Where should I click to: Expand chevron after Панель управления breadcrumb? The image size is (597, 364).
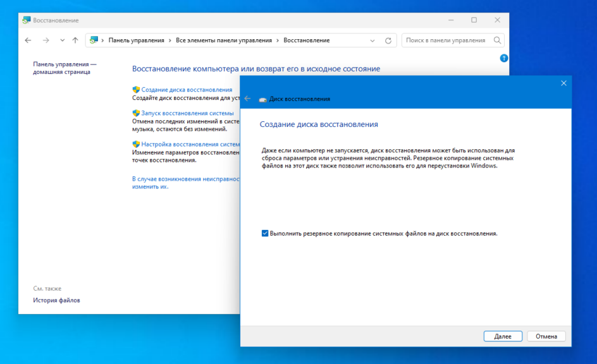pyautogui.click(x=170, y=40)
